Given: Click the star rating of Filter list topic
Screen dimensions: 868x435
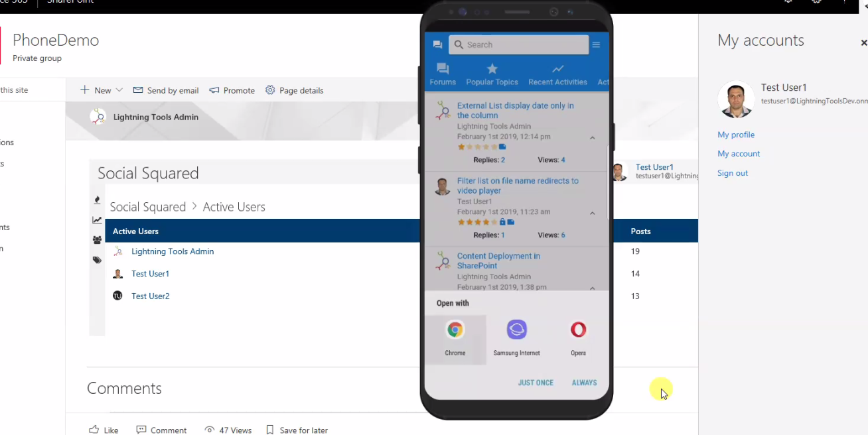Looking at the screenshot, I should [x=478, y=222].
